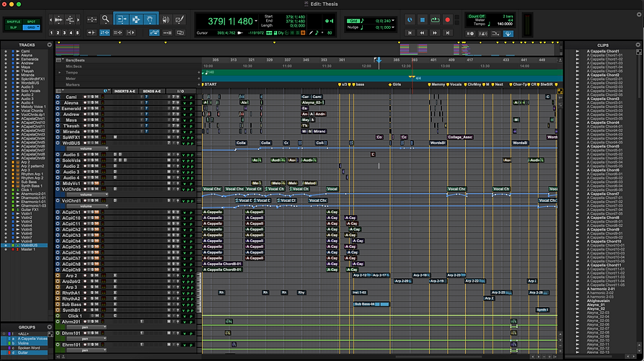Screen dimensions: 644x361
Task: Toggle Insertion Follows Playback
Action: tap(131, 32)
